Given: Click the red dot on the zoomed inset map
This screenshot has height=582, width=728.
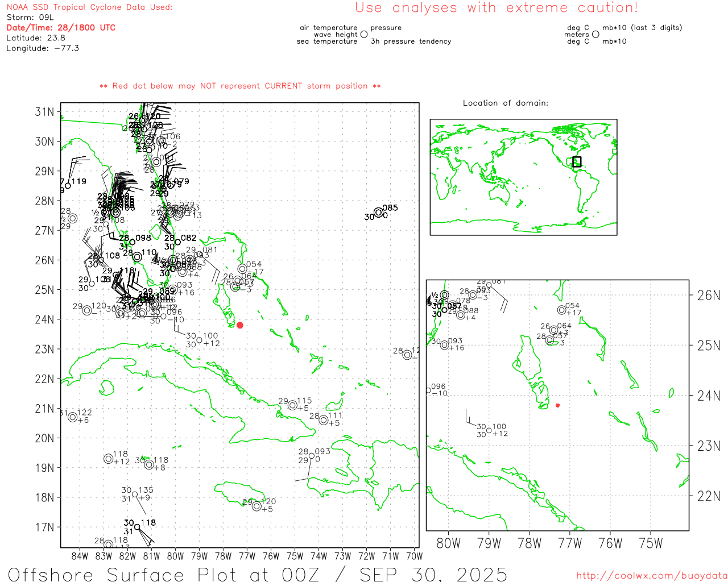Looking at the screenshot, I should (x=557, y=405).
